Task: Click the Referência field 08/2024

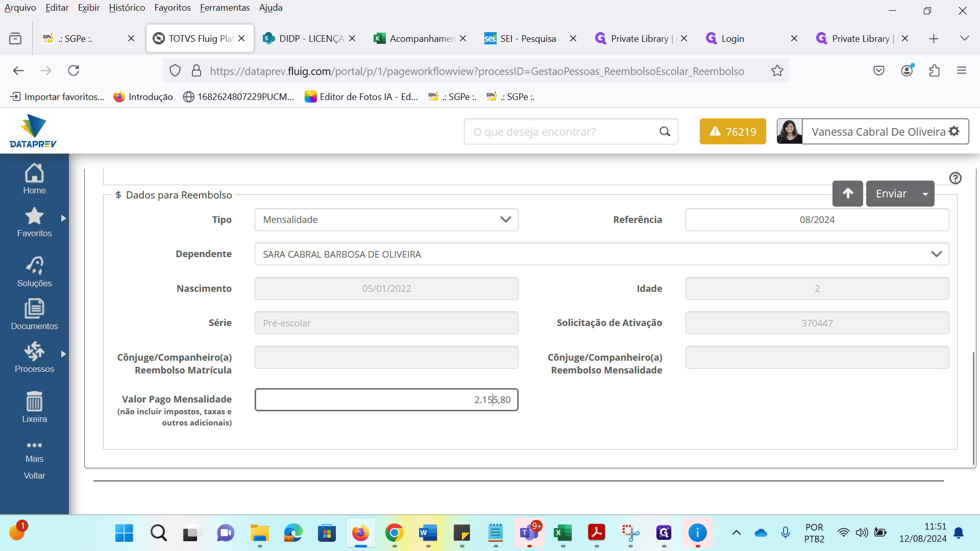Action: 817,219
